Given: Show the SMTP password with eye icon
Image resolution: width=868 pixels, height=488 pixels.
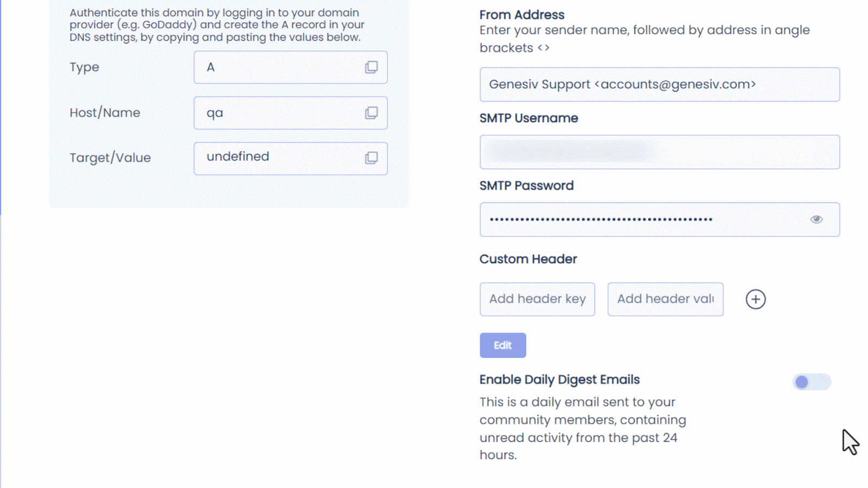Looking at the screenshot, I should tap(816, 220).
